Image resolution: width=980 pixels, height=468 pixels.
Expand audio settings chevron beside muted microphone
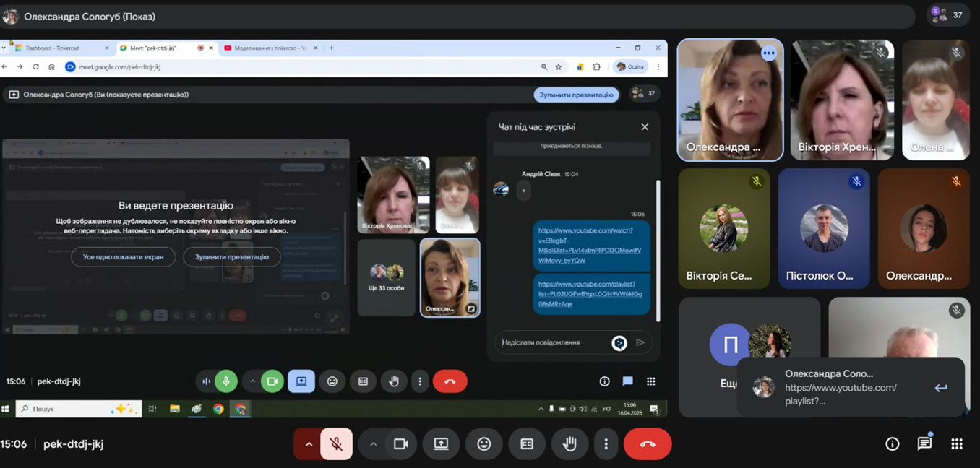click(x=309, y=444)
